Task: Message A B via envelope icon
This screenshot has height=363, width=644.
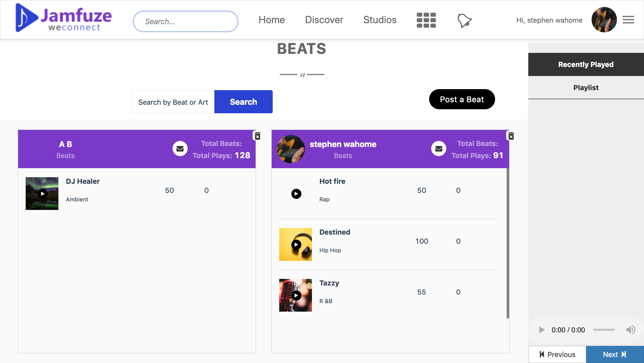Action: pyautogui.click(x=180, y=149)
